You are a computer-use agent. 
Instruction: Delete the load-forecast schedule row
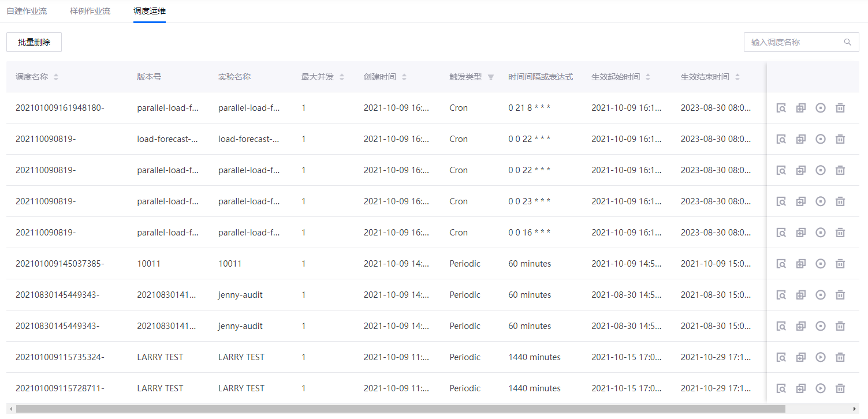840,139
